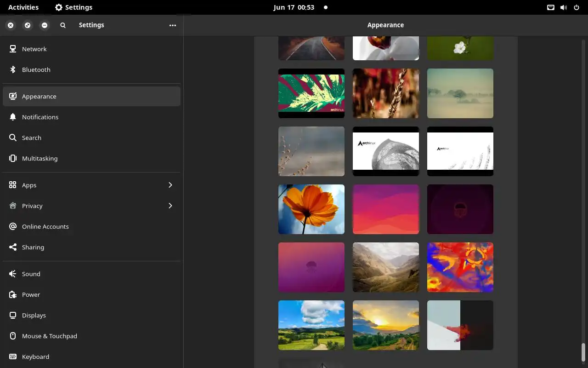Choose the white Arch Linux sphere wallpaper
The image size is (588, 368).
pyautogui.click(x=386, y=151)
